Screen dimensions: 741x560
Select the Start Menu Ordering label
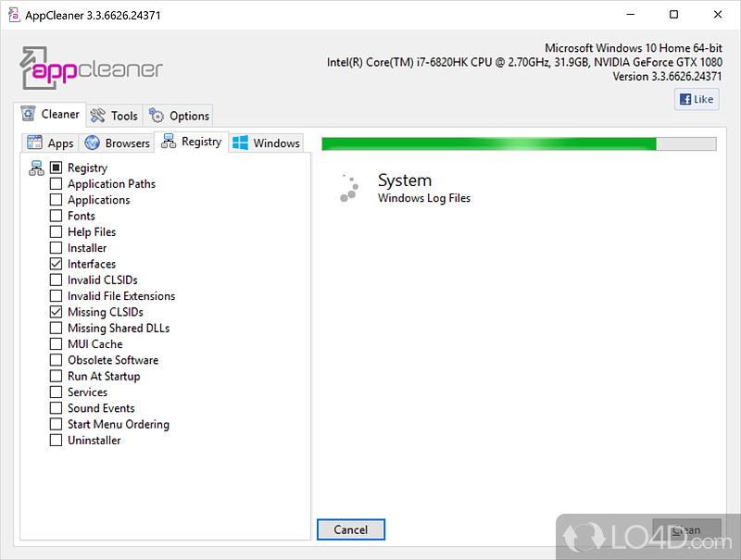point(119,424)
